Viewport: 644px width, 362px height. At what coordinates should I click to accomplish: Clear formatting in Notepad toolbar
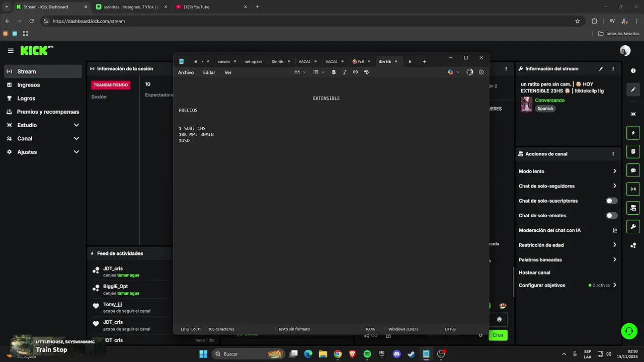click(366, 72)
